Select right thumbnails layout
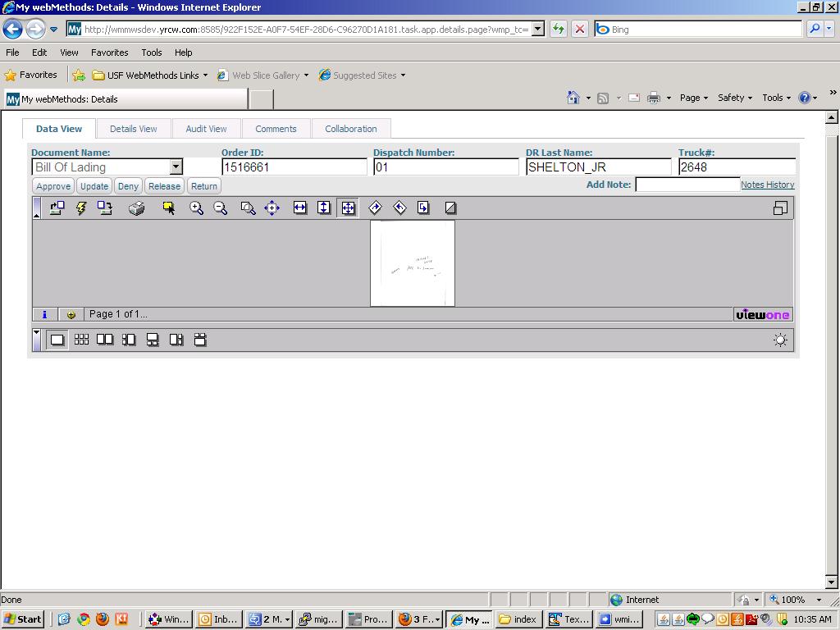Screen dimensions: 840x630 [176, 340]
